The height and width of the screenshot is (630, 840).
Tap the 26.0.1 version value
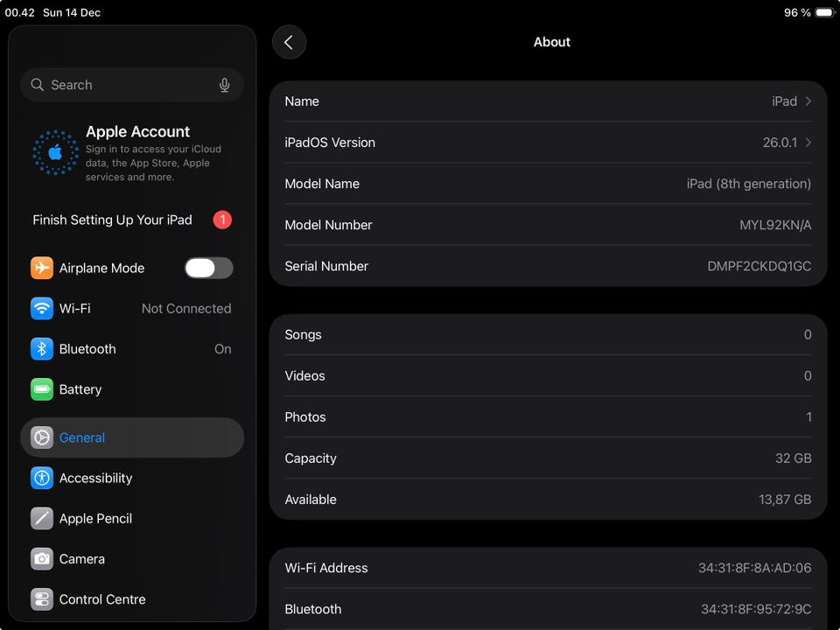(780, 143)
